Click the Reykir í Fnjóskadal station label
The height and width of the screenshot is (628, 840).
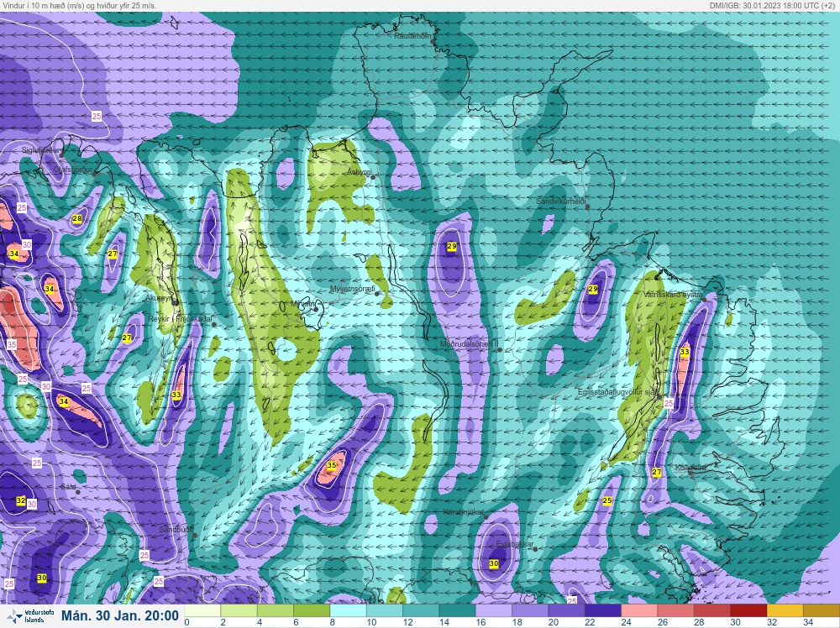coord(180,319)
